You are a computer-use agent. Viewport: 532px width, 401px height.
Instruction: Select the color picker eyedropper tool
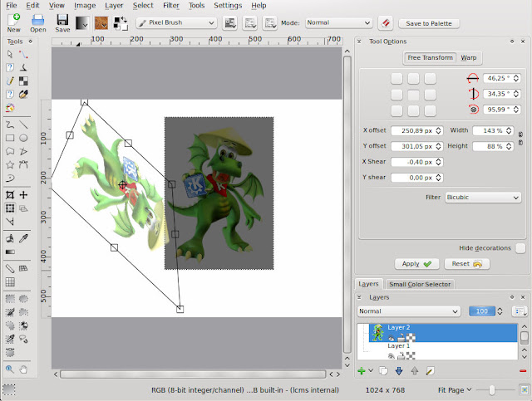(23, 238)
